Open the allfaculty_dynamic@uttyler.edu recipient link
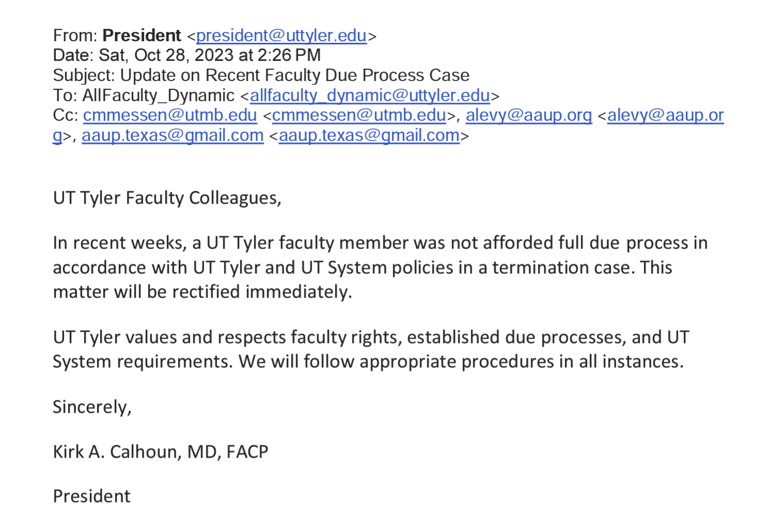 [369, 96]
